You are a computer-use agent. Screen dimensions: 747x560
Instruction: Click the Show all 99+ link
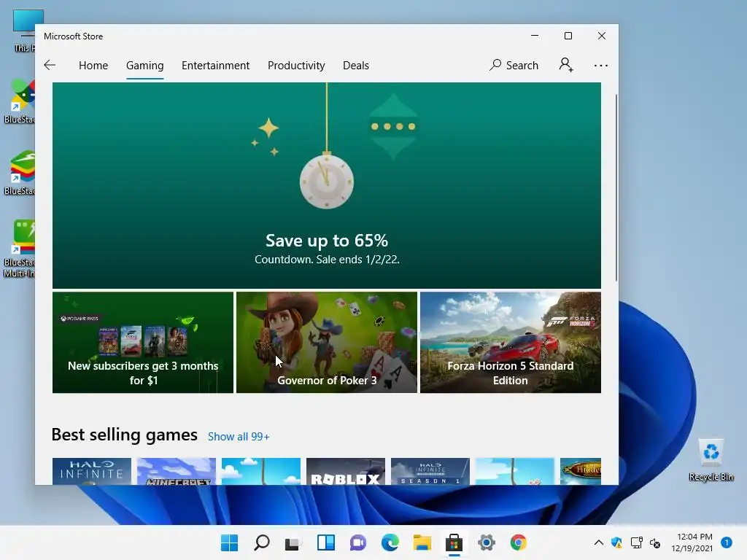click(239, 437)
